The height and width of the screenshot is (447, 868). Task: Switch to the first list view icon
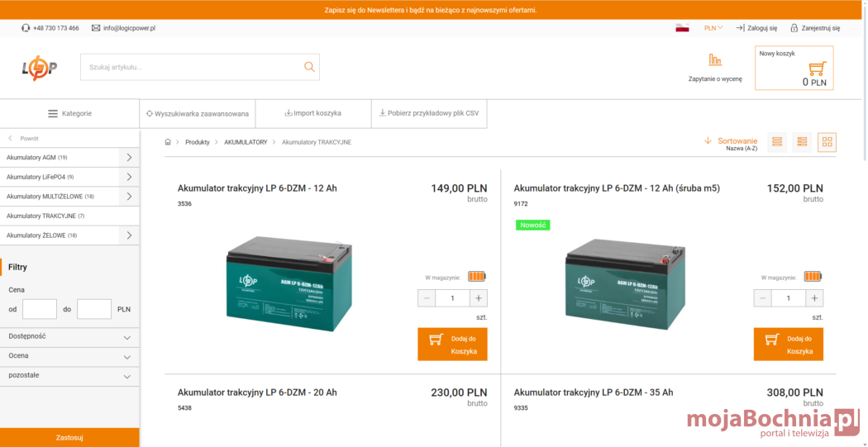pyautogui.click(x=777, y=142)
